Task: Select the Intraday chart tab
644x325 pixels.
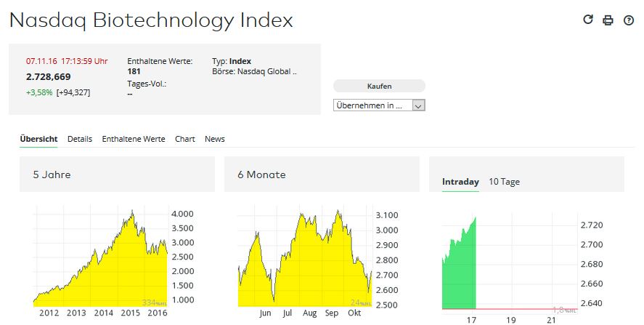Action: [460, 182]
